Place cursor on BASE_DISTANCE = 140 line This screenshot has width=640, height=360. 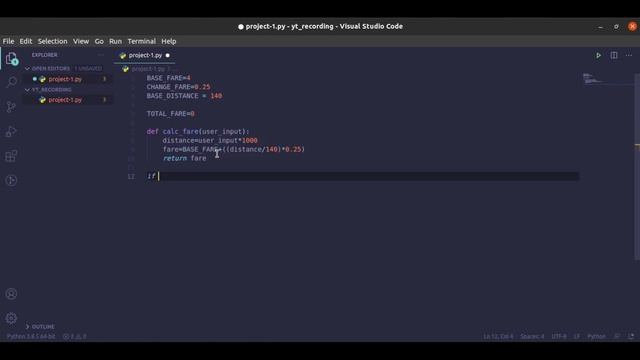[184, 96]
